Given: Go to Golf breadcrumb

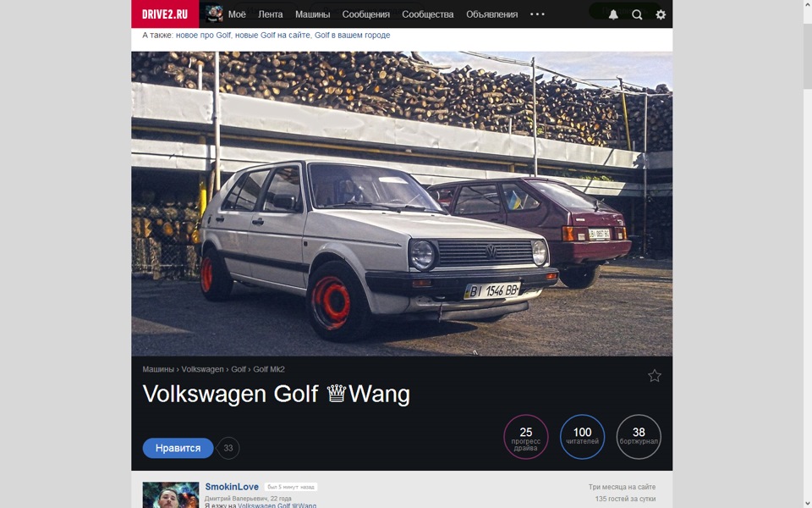Looking at the screenshot, I should (239, 369).
